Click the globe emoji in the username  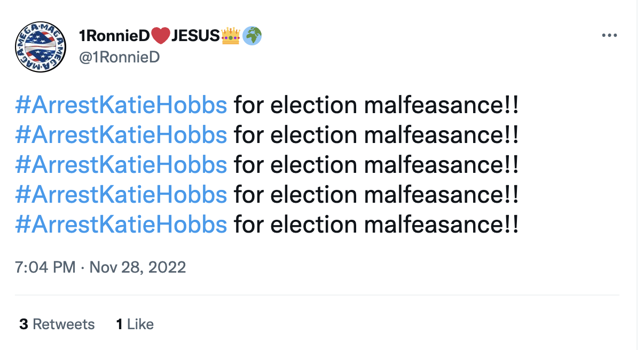pyautogui.click(x=248, y=35)
